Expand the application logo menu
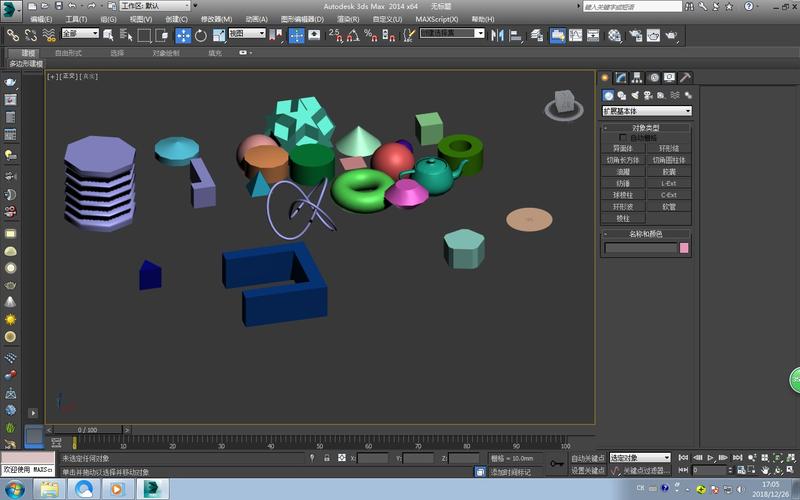The width and height of the screenshot is (800, 500). (x=11, y=10)
